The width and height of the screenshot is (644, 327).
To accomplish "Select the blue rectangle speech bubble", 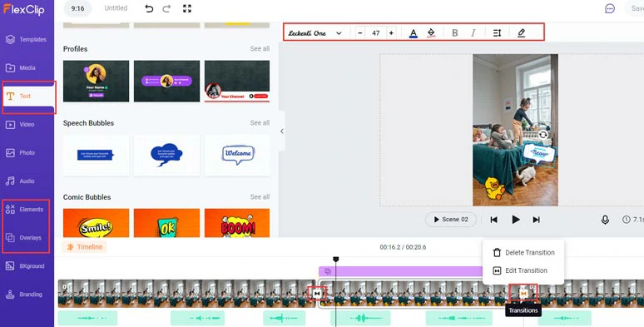I will [x=97, y=156].
